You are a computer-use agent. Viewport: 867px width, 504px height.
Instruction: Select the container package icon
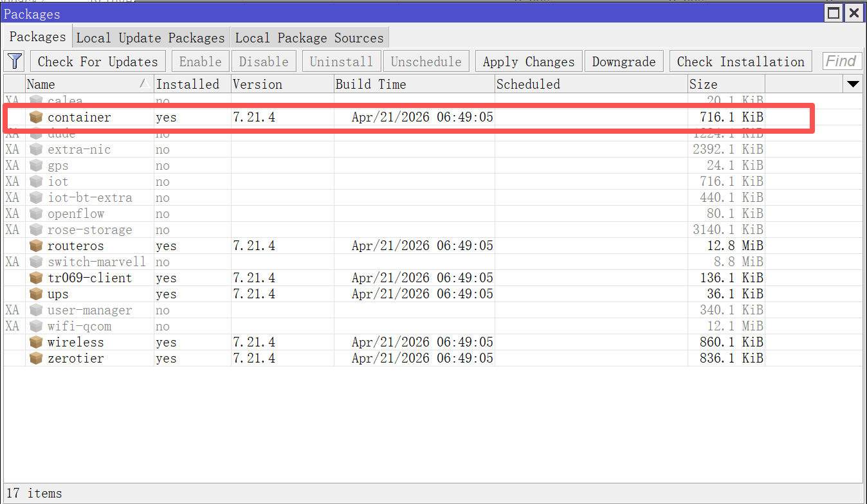pos(36,118)
